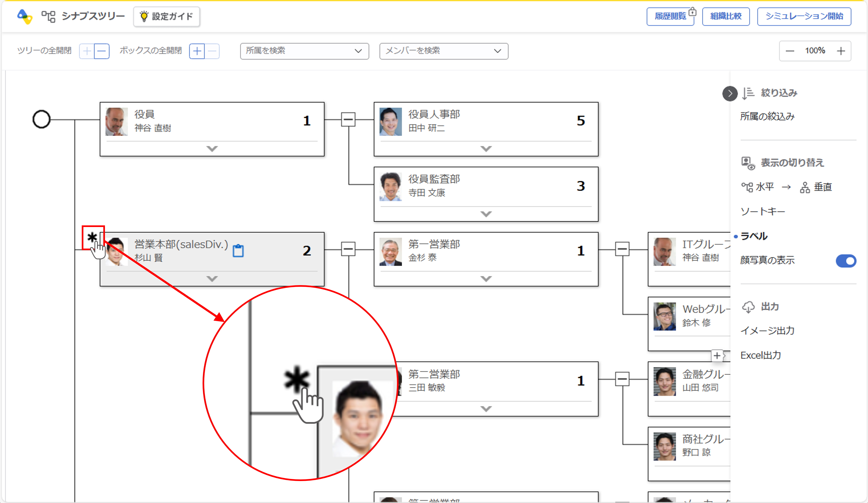This screenshot has width=868, height=503.
Task: Toggle 顔写真の表示 switch off
Action: (x=846, y=261)
